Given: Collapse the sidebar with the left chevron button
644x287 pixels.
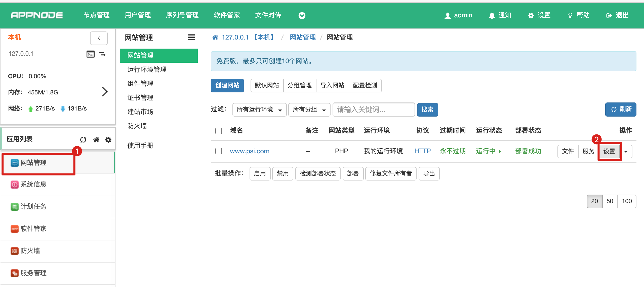Looking at the screenshot, I should 99,38.
